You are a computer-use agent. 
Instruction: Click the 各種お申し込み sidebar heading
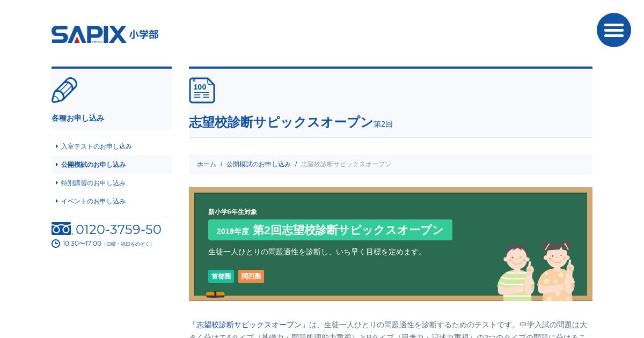[78, 118]
